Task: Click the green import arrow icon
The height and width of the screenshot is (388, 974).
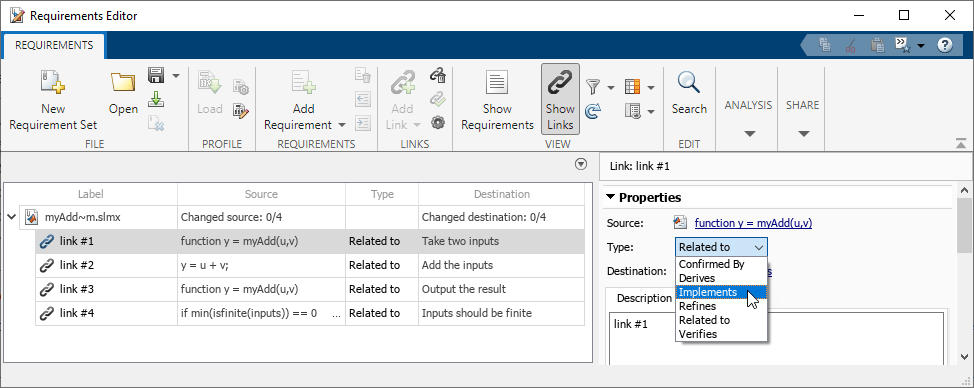Action: (156, 99)
